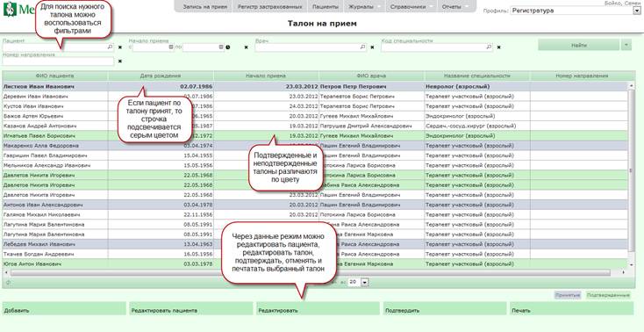This screenshot has width=644, height=332.
Task: Select row Игнатьев Павел Борисович
Action: [x=315, y=136]
